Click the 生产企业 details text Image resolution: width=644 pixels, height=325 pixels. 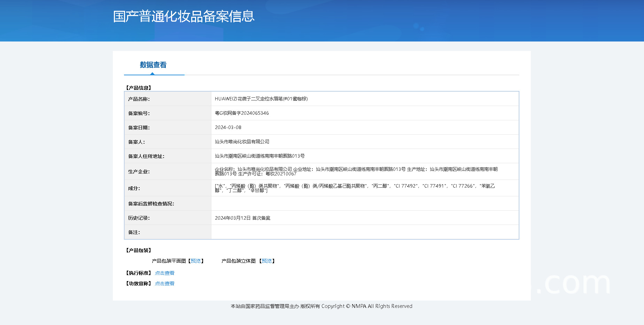point(356,171)
